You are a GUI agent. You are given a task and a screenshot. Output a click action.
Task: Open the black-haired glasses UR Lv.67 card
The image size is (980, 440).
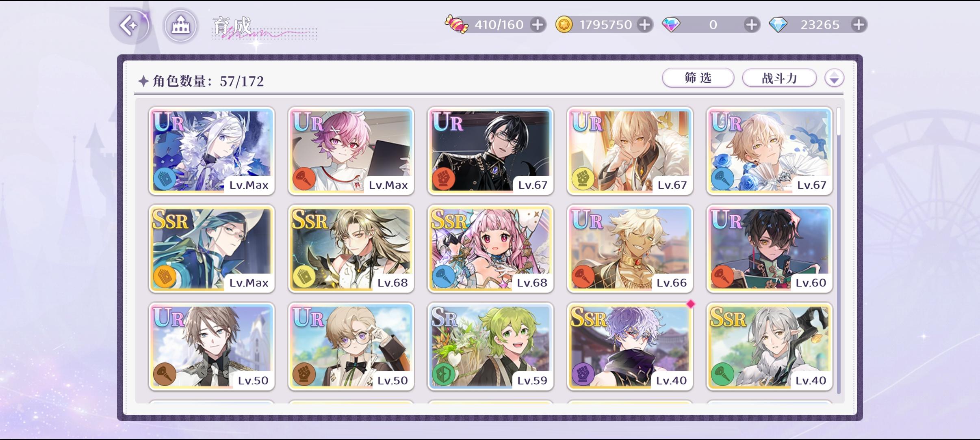(490, 151)
